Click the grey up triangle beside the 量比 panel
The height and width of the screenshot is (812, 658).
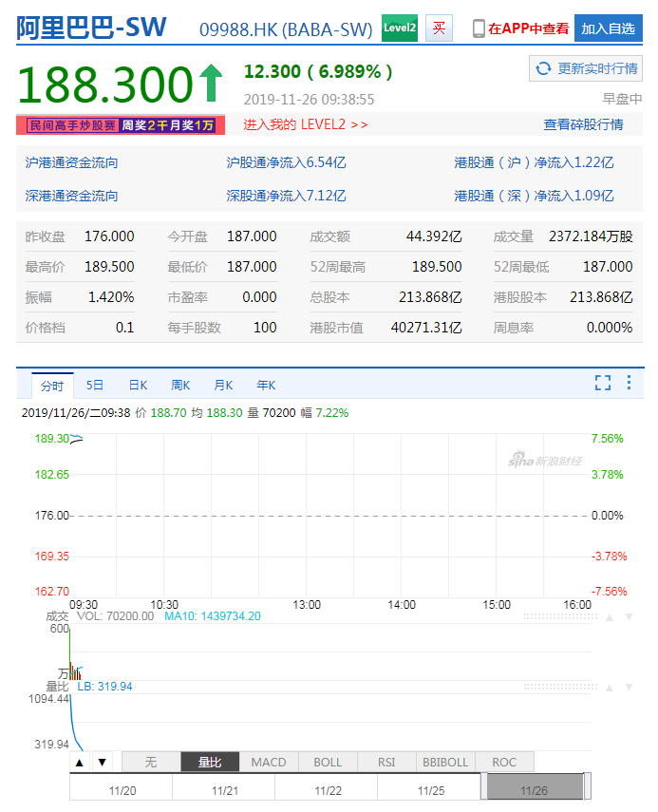[x=610, y=688]
